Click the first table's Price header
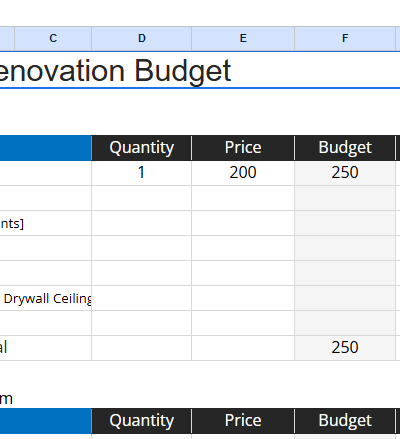The image size is (400, 439). 243,148
